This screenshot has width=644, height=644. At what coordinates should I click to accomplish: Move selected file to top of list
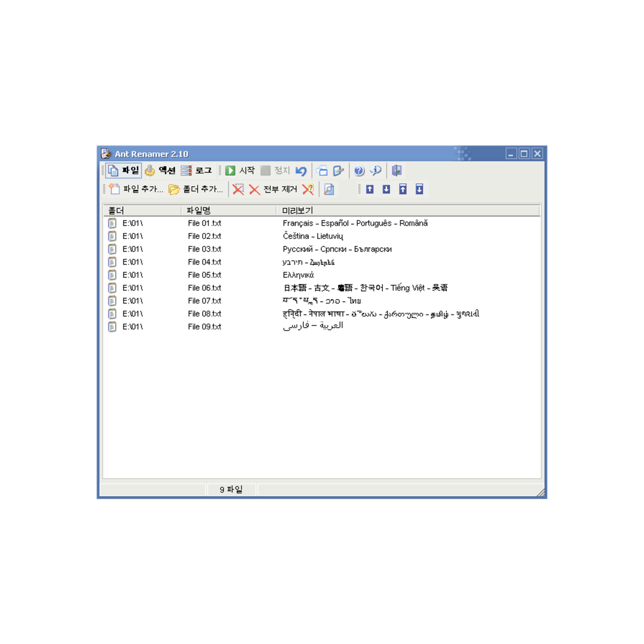point(403,190)
